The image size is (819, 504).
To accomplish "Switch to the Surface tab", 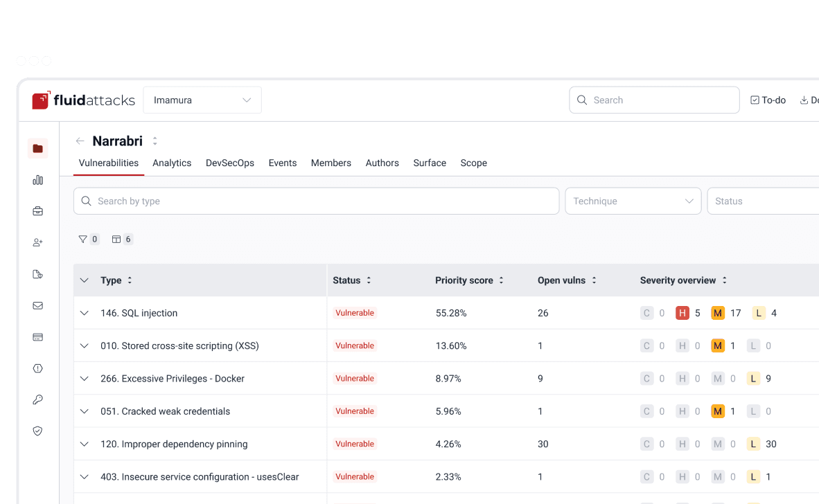I will click(x=430, y=163).
